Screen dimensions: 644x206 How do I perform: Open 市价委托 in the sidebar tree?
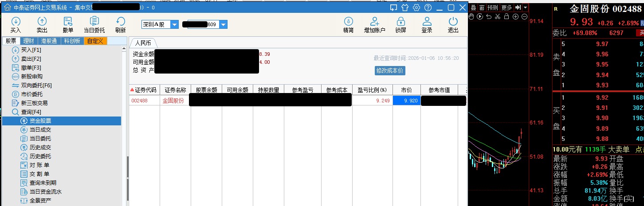coord(32,94)
